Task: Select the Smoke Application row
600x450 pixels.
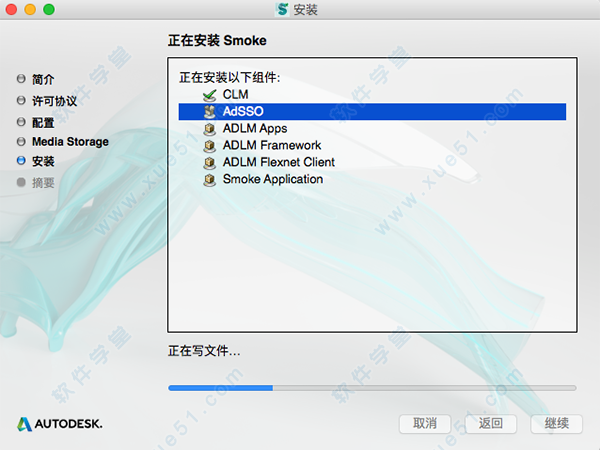Action: point(372,179)
